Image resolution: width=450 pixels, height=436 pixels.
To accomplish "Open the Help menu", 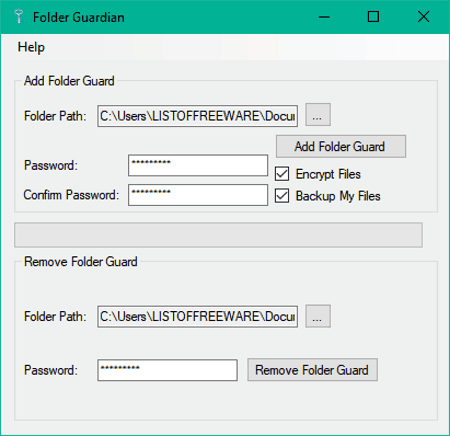I will pos(31,47).
